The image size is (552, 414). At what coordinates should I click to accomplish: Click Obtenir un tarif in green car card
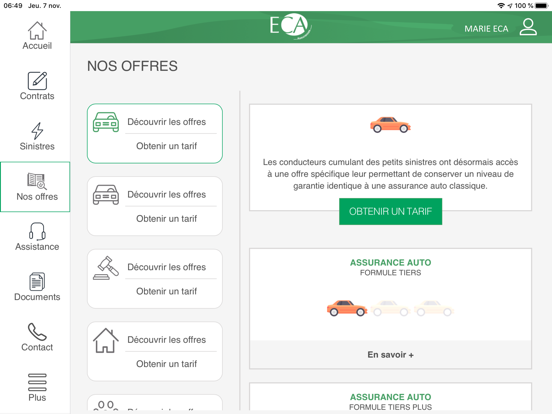click(167, 146)
